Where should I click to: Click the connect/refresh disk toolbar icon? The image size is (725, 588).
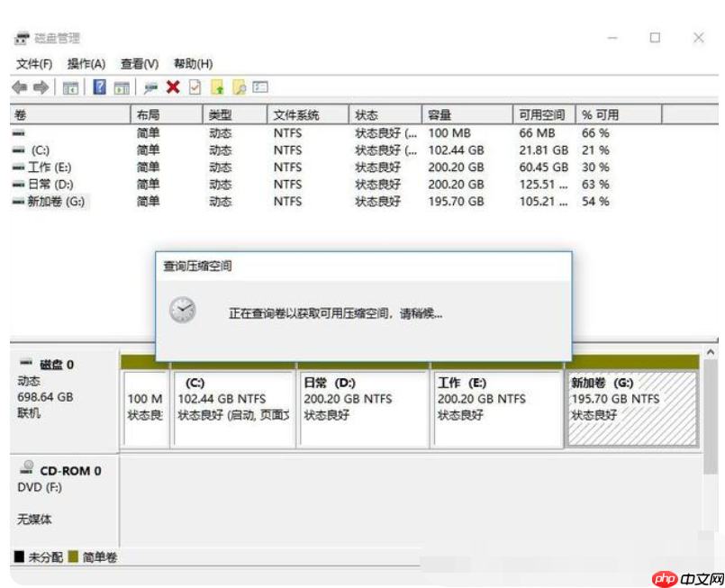pyautogui.click(x=150, y=87)
